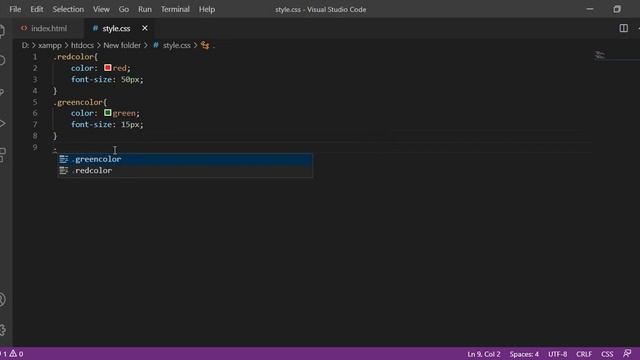This screenshot has height=360, width=640.
Task: Click Ln 9, Col 2 in status bar
Action: tap(484, 354)
